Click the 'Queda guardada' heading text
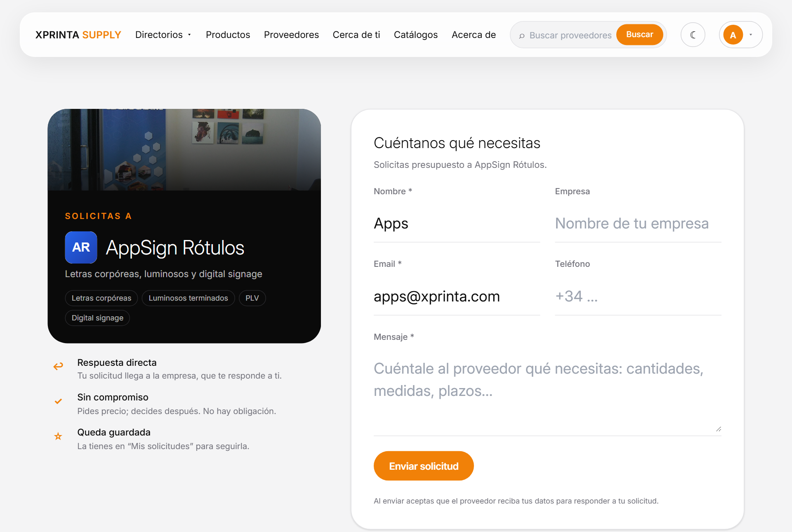The width and height of the screenshot is (792, 532). coord(114,432)
